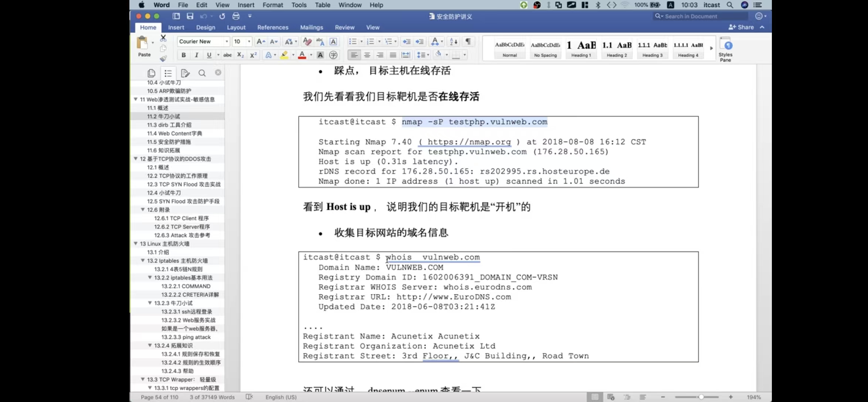This screenshot has height=402, width=868.
Task: Click the Print icon in title bar
Action: [x=236, y=16]
